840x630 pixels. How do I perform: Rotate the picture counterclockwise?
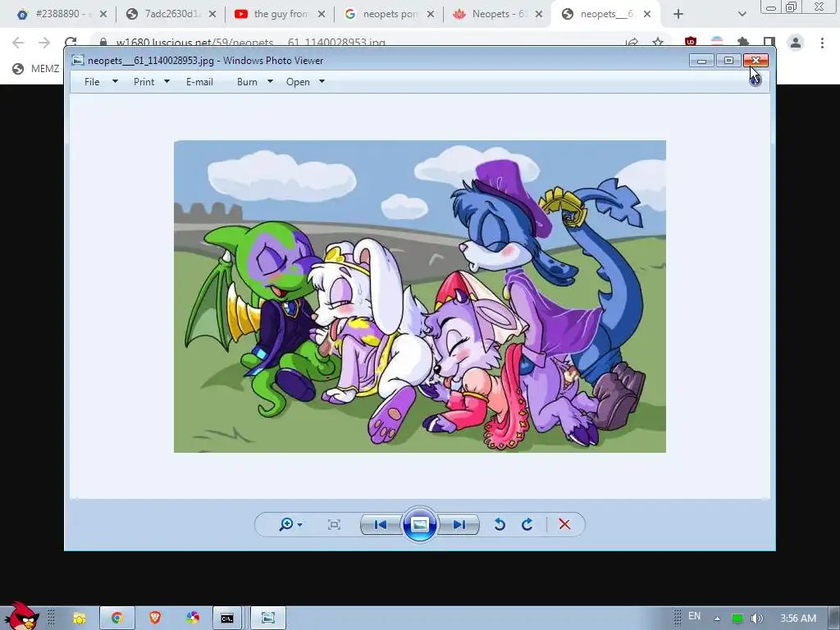pyautogui.click(x=500, y=524)
